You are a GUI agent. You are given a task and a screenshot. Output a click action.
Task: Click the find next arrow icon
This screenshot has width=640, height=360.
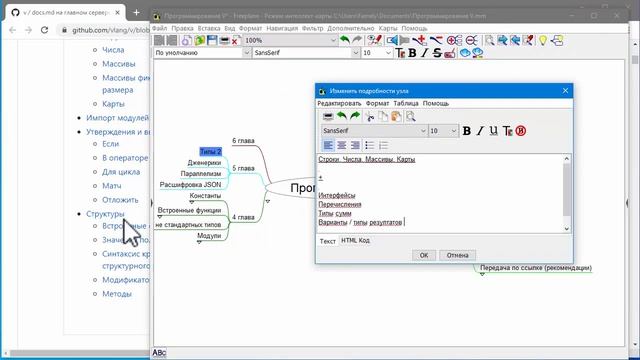click(502, 40)
